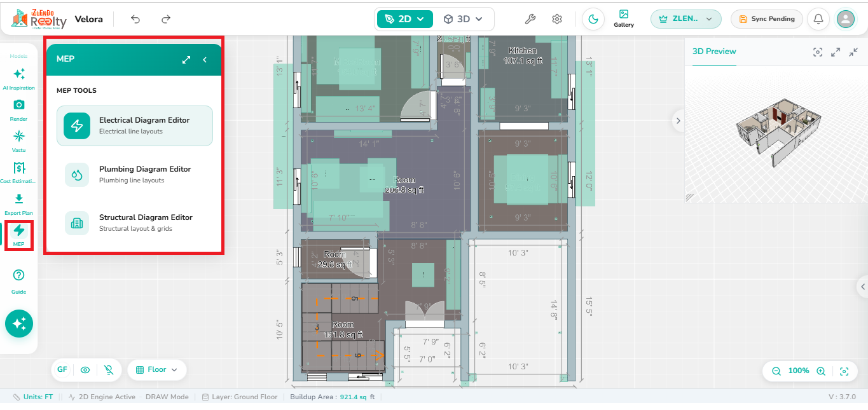Open the notifications bell
Image resolution: width=868 pixels, height=410 pixels.
click(818, 19)
